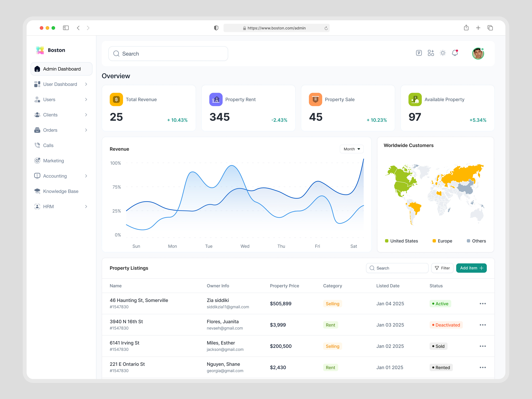
Task: Click the Knowledge Base graduation cap icon
Action: [x=37, y=191]
